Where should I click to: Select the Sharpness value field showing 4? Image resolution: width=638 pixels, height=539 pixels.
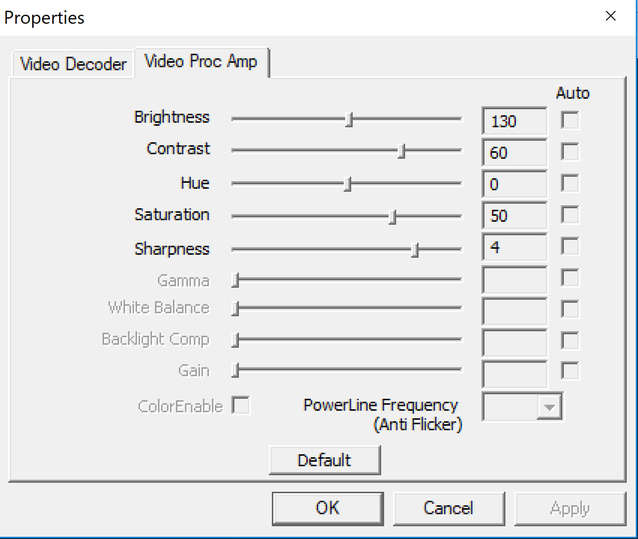click(514, 247)
